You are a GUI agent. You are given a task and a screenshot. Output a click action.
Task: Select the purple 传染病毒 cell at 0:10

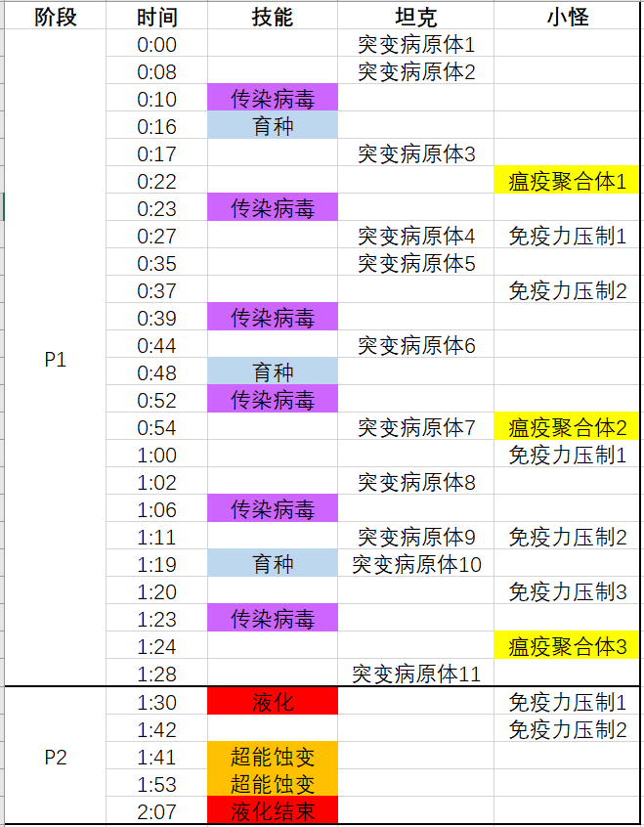273,99
